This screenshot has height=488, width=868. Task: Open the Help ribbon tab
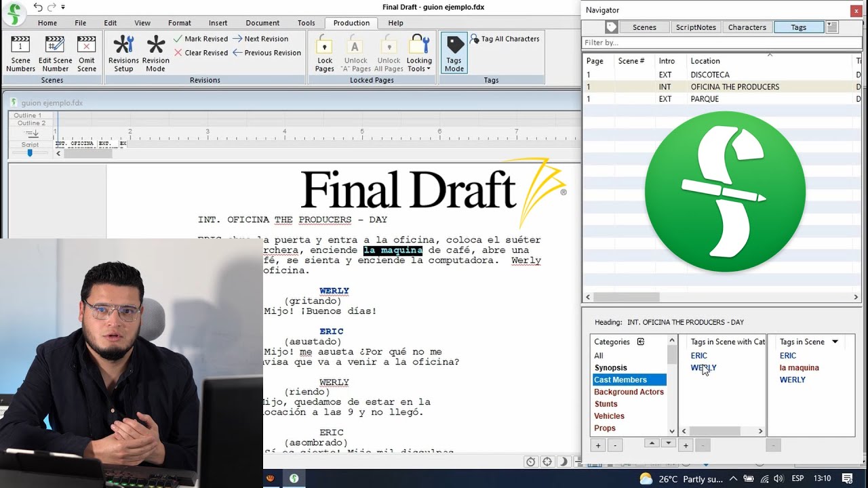coord(395,23)
